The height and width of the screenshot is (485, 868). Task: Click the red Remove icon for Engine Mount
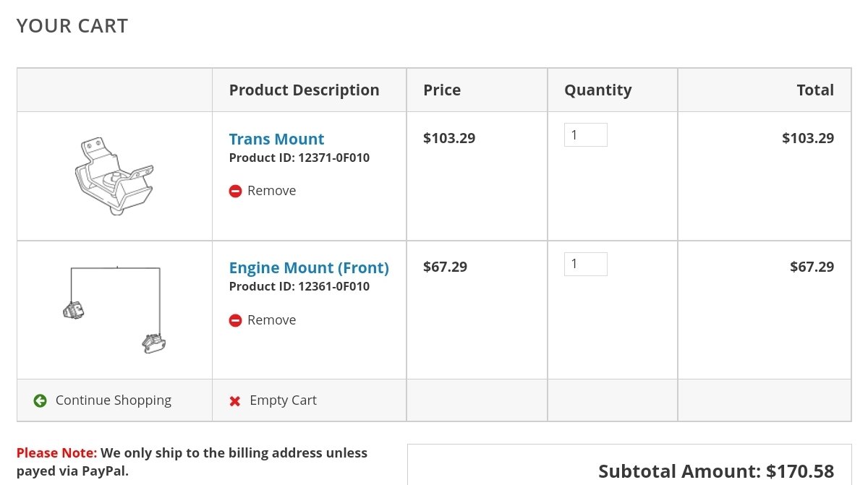coord(235,320)
